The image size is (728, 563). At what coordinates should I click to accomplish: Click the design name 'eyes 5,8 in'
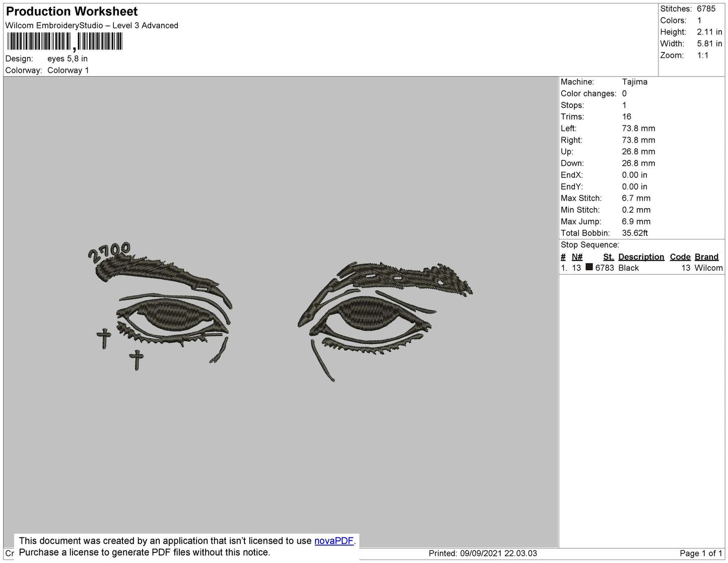[x=68, y=58]
